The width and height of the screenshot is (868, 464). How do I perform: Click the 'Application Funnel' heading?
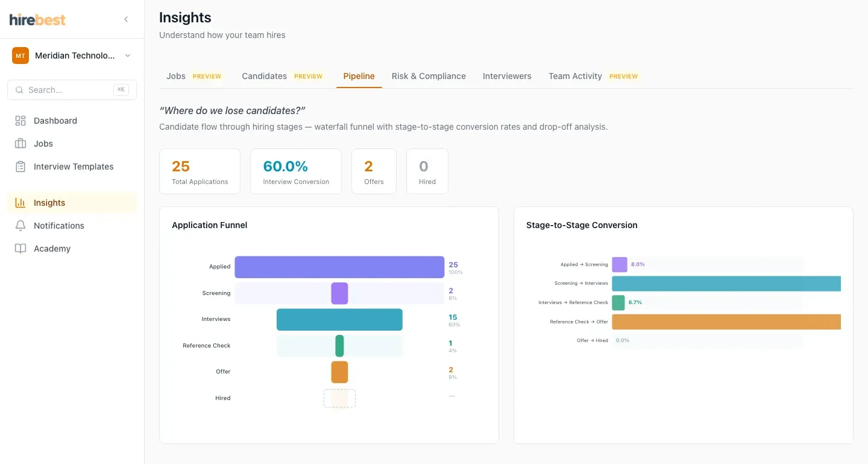[x=210, y=225]
